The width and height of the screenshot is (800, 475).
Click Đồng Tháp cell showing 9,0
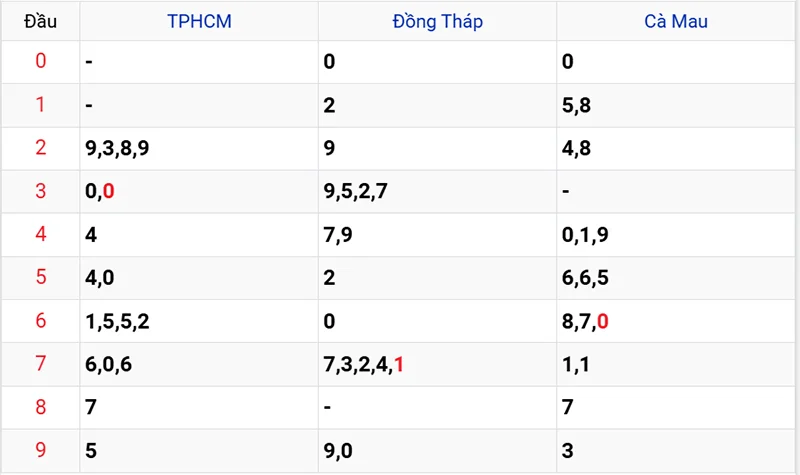[x=338, y=450]
